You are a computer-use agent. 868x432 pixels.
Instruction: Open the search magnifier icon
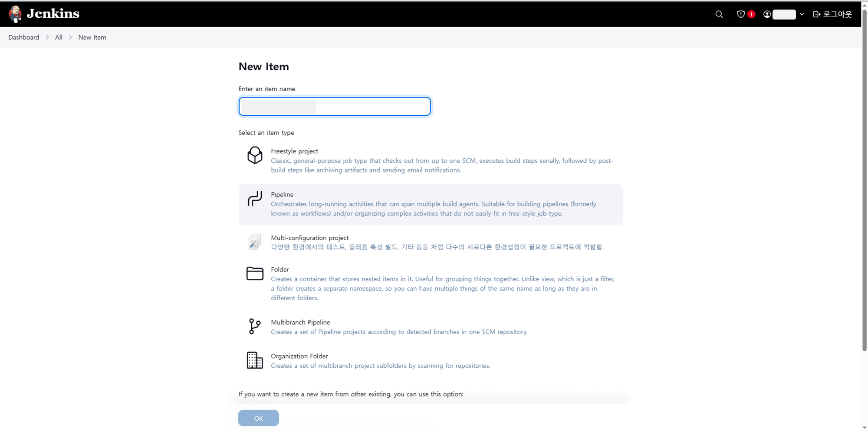coord(719,14)
